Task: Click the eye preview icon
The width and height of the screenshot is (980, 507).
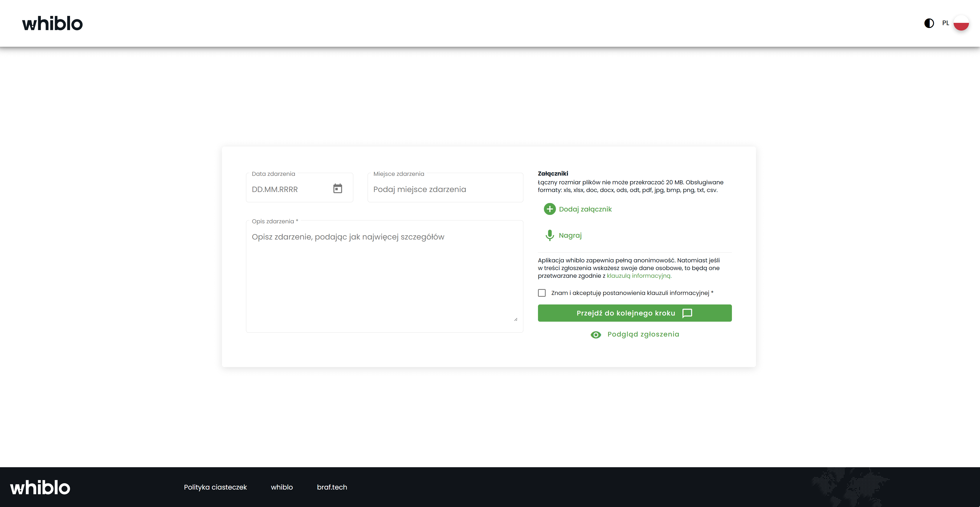Action: click(x=596, y=334)
